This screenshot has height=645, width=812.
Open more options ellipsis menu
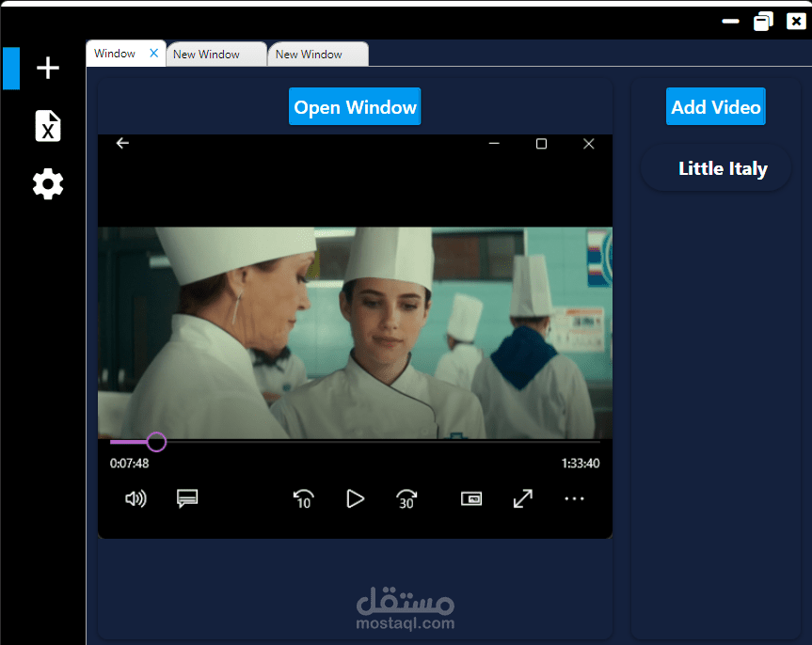coord(574,498)
